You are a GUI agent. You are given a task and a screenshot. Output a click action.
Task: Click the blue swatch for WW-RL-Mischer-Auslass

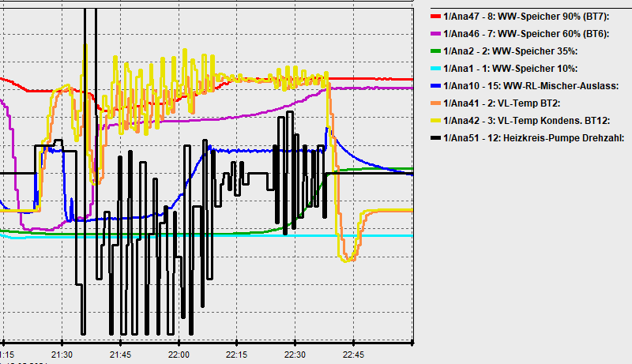click(434, 85)
